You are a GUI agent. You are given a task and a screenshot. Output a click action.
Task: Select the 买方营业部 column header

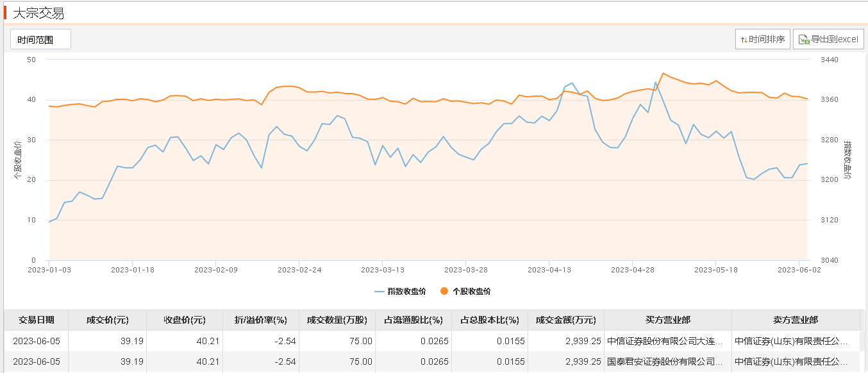[667, 320]
